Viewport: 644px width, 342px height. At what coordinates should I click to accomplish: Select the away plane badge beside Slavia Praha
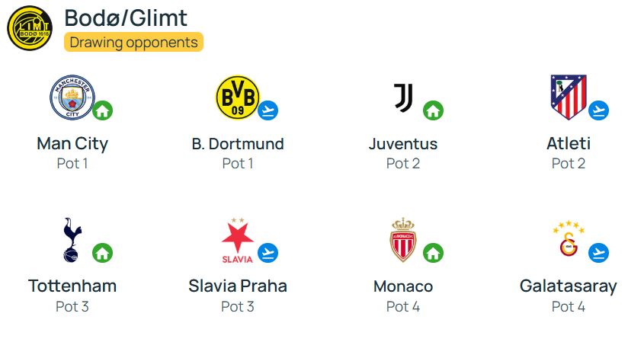[268, 253]
